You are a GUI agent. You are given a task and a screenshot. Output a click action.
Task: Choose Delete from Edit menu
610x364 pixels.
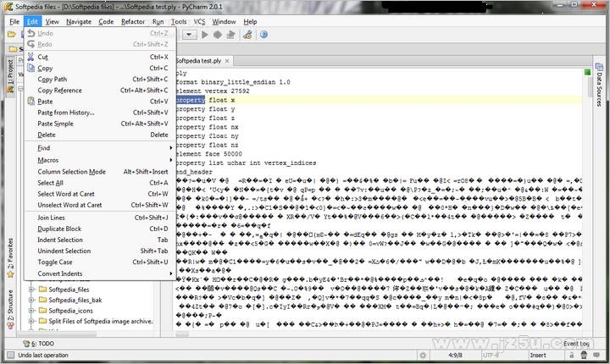100,135
